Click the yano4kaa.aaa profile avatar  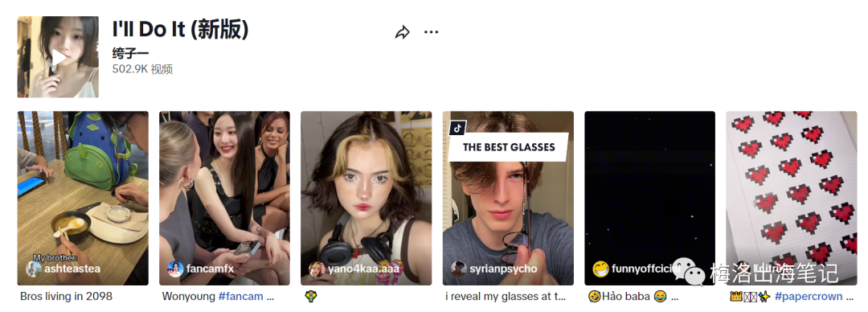pyautogui.click(x=317, y=269)
